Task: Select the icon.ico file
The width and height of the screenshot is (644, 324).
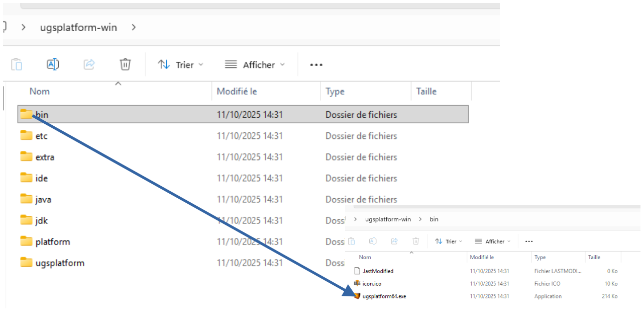Action: tap(372, 284)
